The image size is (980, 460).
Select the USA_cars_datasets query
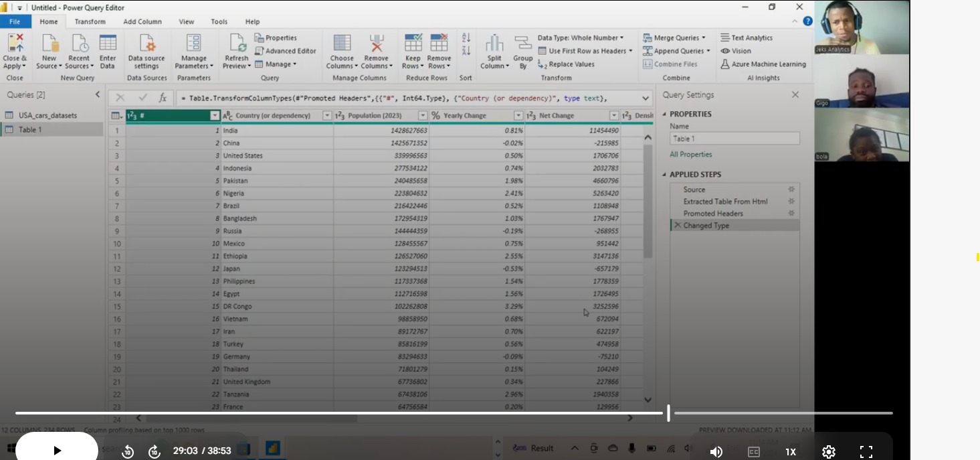pos(47,115)
